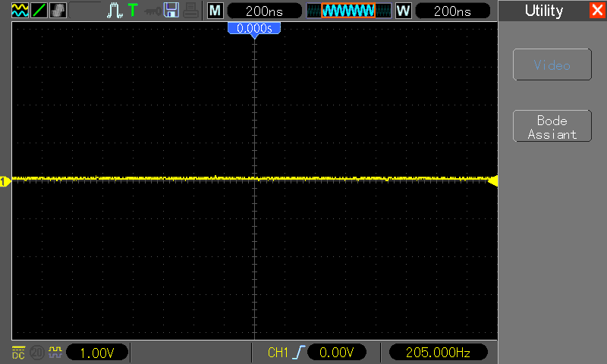Click the yellow and cyan dual-waveform icon
The image size is (607, 364).
coord(20,10)
